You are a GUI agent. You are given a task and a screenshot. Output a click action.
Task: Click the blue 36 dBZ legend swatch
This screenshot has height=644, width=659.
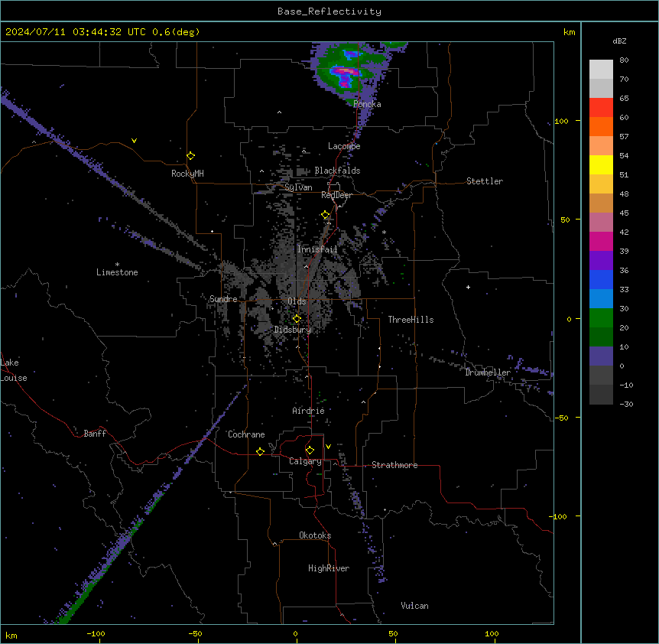tap(601, 279)
